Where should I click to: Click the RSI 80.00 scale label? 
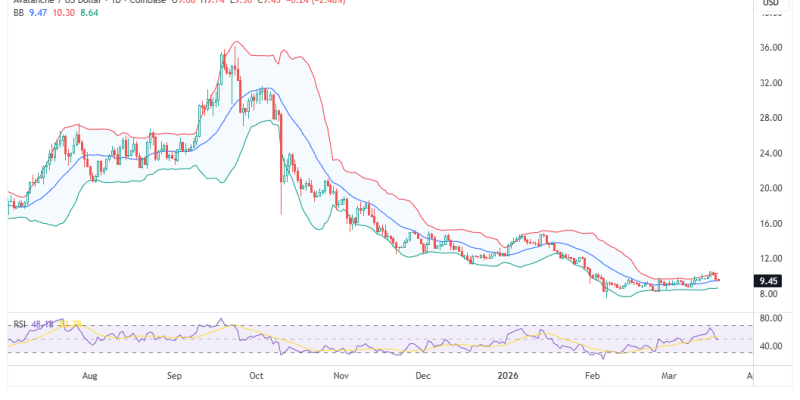tap(770, 318)
